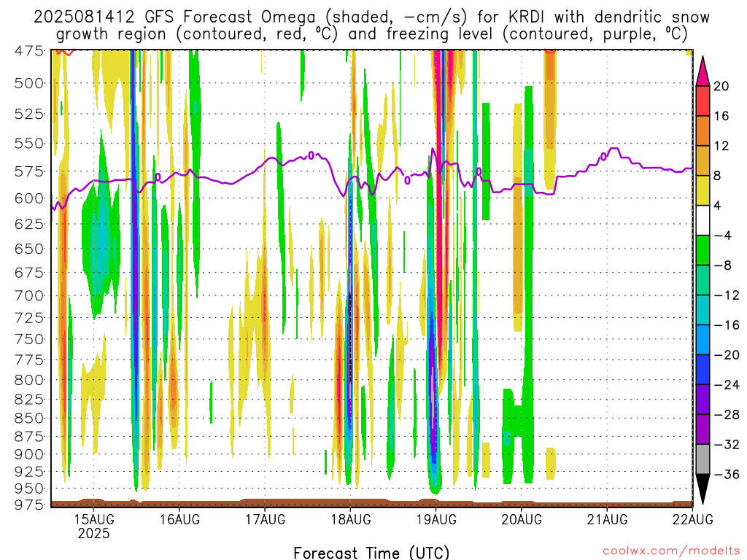Click the colorbar value 8 label
The image size is (747, 560).
[718, 176]
